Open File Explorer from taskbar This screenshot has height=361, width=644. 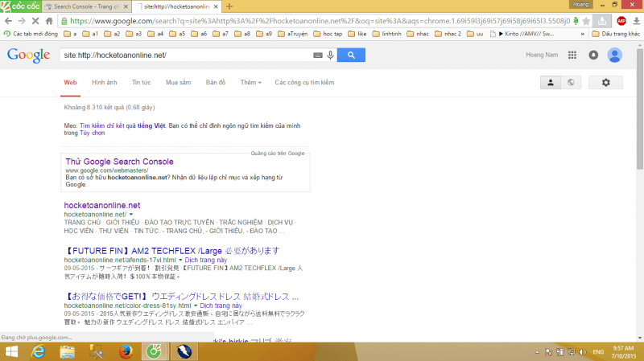(x=67, y=351)
